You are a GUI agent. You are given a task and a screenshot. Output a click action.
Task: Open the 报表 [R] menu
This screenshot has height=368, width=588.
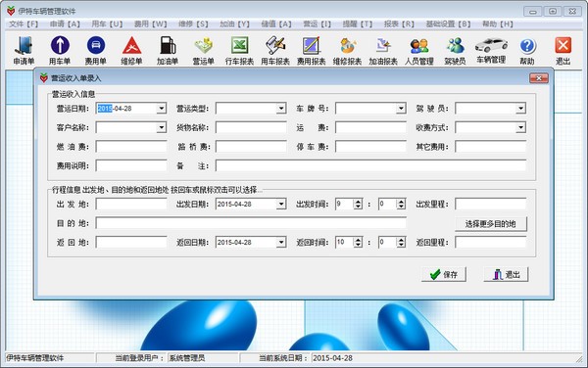399,23
